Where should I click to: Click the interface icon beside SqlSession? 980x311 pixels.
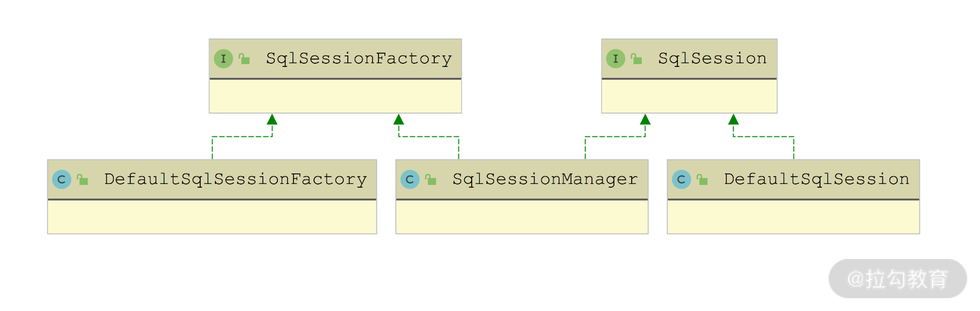[x=616, y=58]
